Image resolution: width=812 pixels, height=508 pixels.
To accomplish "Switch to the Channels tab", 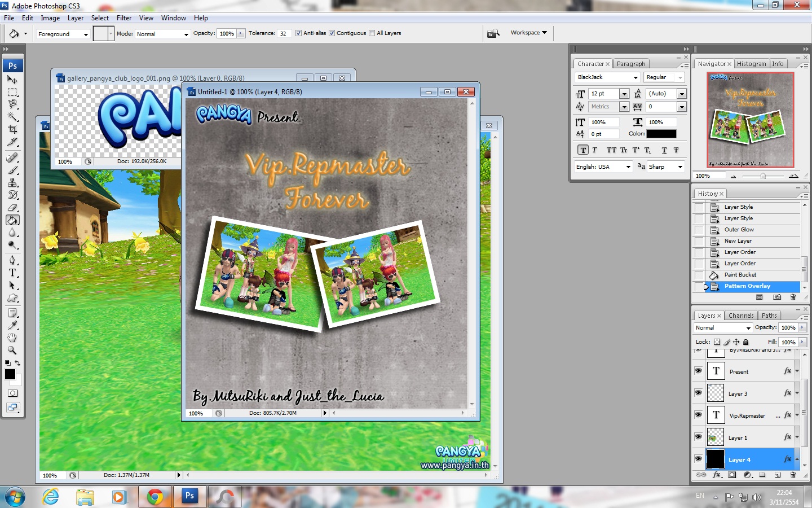I will point(740,316).
